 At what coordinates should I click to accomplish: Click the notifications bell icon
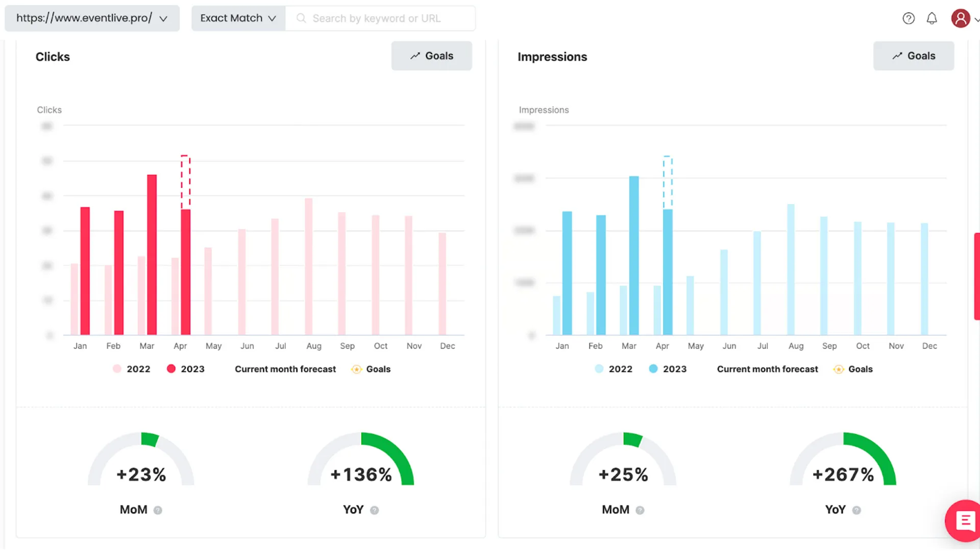[932, 18]
